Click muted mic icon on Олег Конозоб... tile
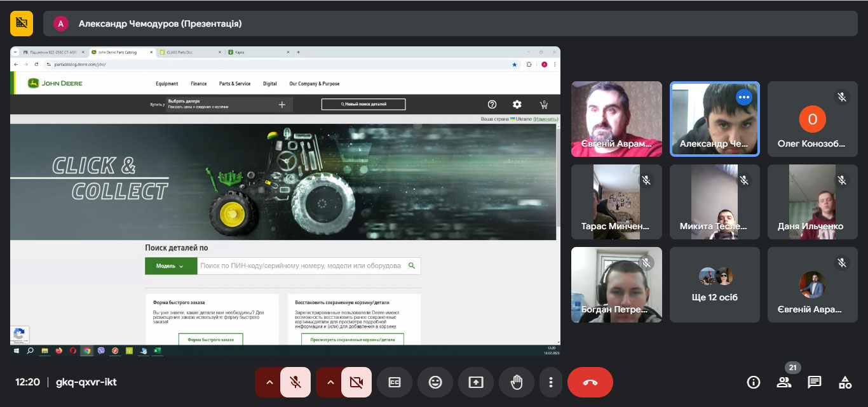 (842, 97)
